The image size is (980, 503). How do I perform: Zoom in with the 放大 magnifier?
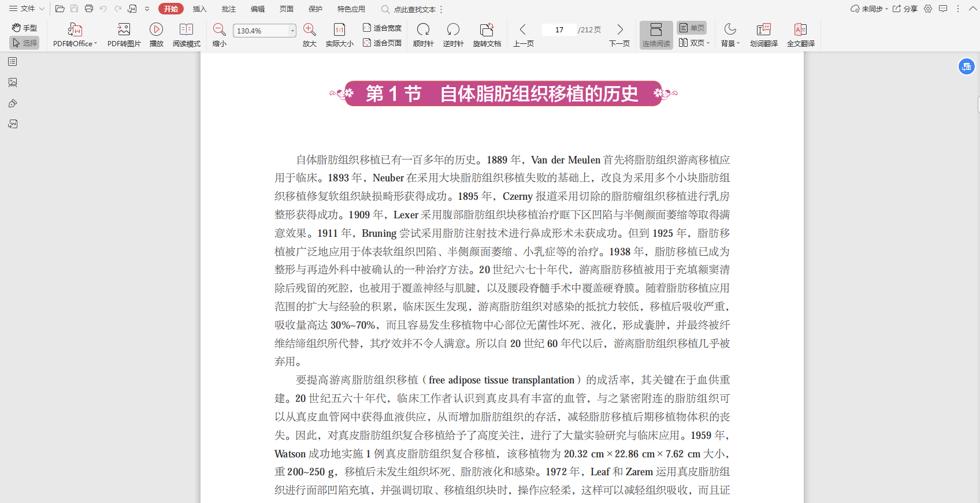[310, 35]
